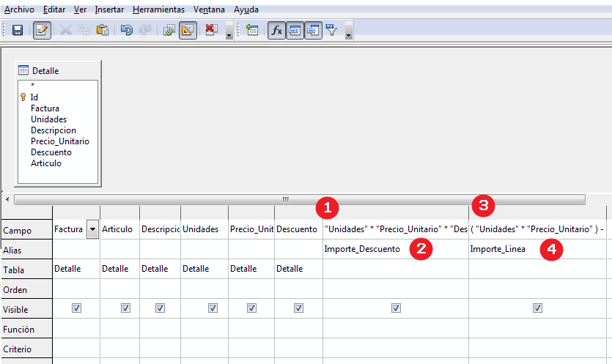This screenshot has width=612, height=364.
Task: Click the Articulo cell in the Campo row
Action: [119, 229]
